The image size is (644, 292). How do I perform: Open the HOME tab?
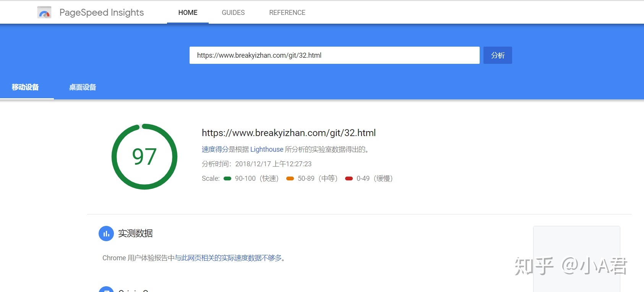point(188,13)
